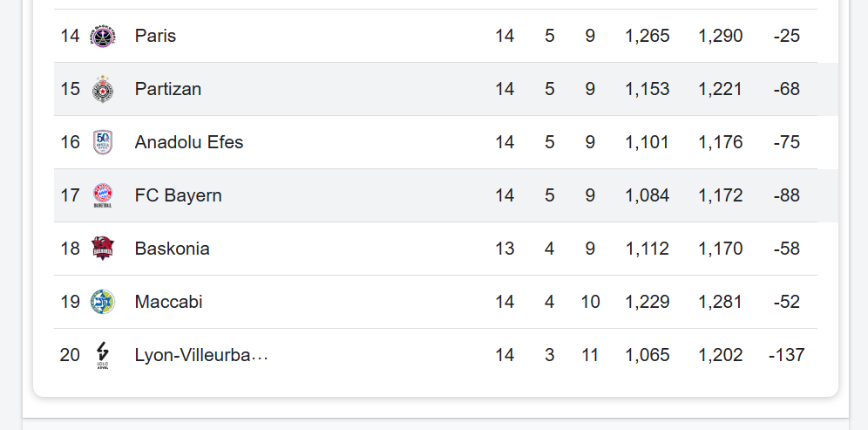Open the Partizan team link
Screen dimensions: 868x430
168,89
